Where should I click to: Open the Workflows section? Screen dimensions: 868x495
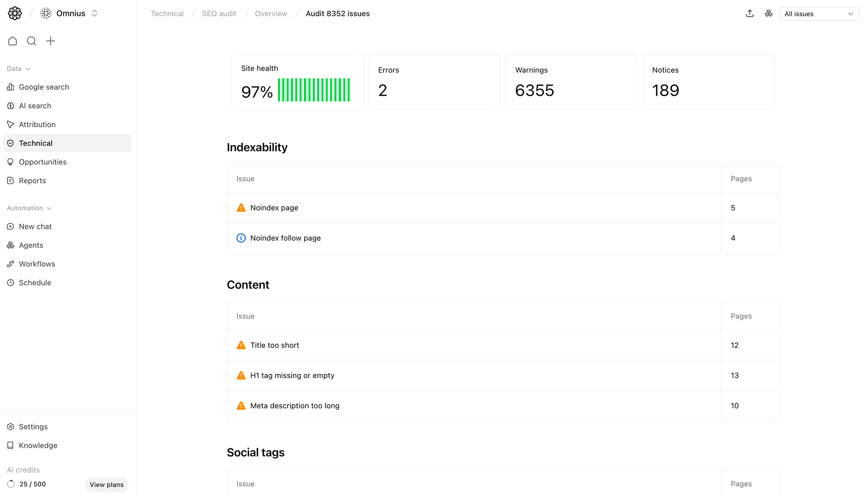37,264
